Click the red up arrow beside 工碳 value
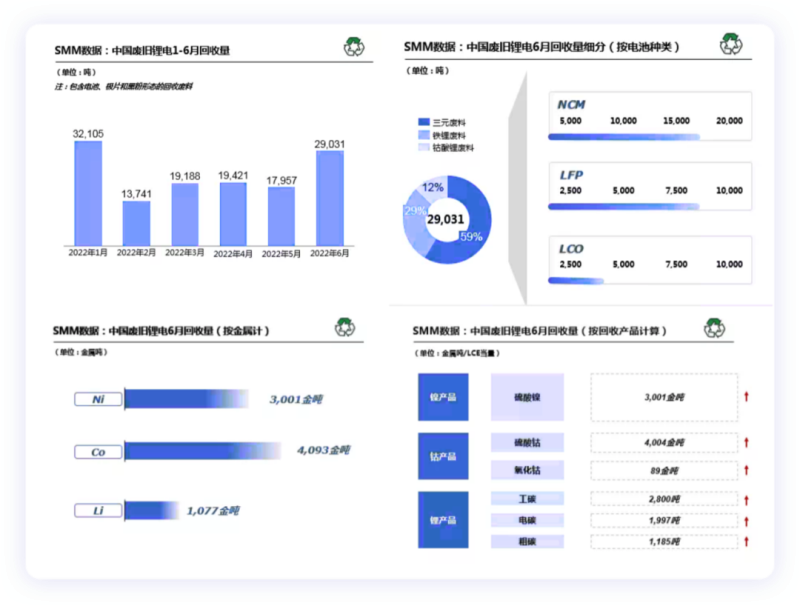 click(x=746, y=499)
